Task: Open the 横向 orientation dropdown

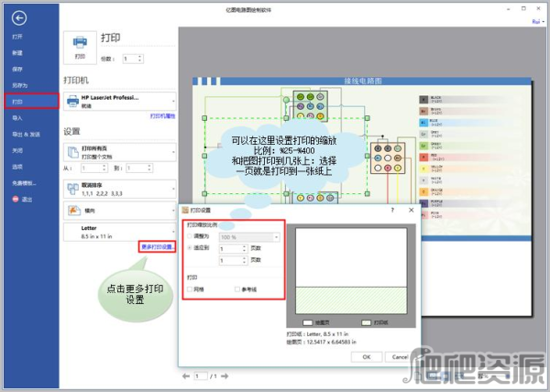Action: point(119,211)
